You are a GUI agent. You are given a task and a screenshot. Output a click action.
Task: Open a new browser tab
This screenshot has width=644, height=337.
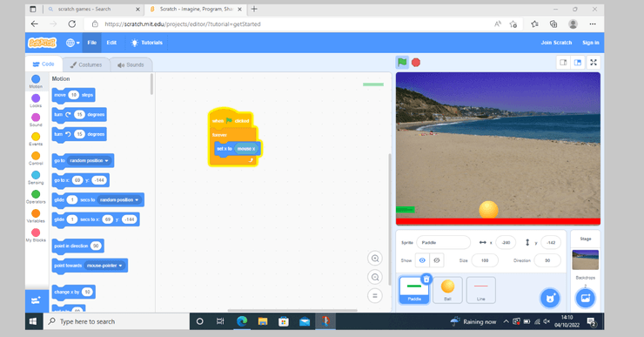point(254,9)
